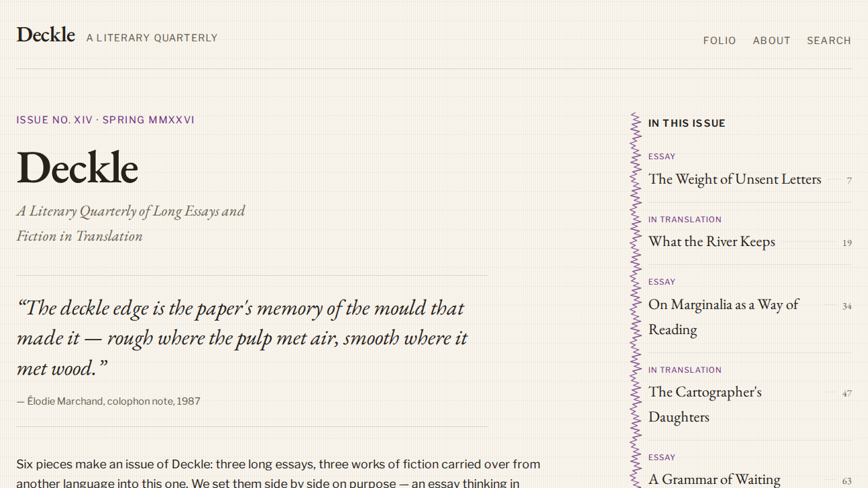
Task: Click the Élodie Marchand quote attribution
Action: tap(108, 401)
